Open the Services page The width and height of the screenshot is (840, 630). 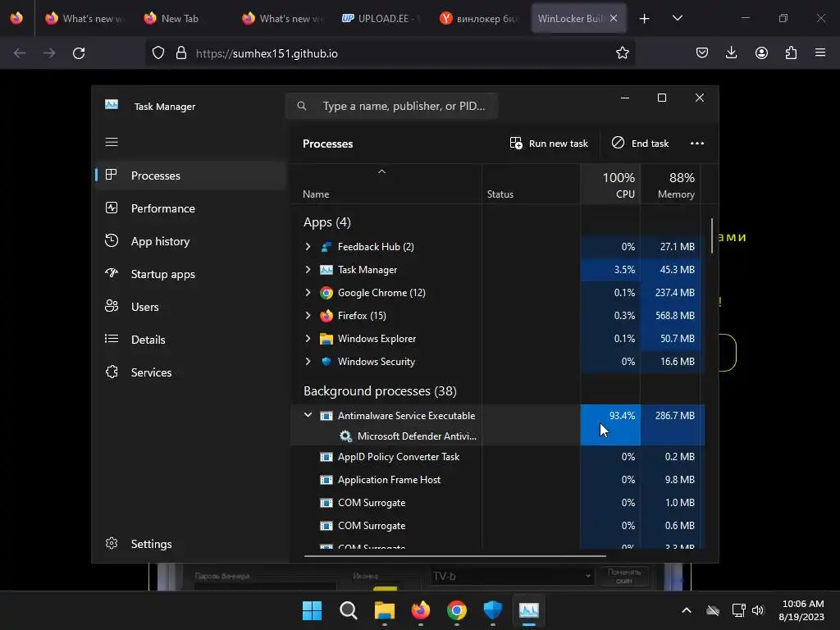190,372
